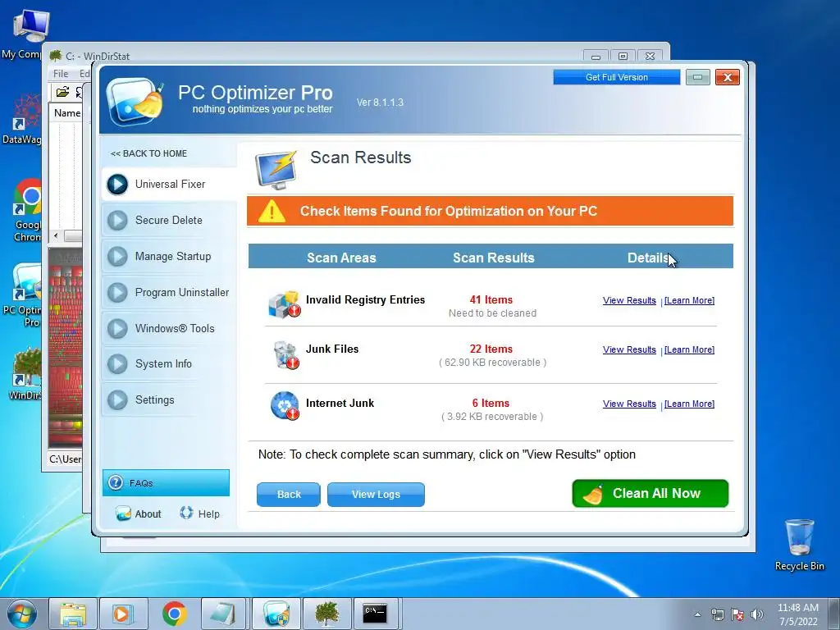This screenshot has width=840, height=630.
Task: Click the Get Full Version button
Action: pos(617,77)
